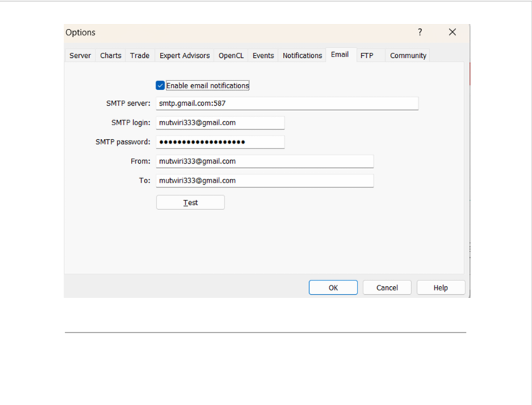Close the Options dialog
The width and height of the screenshot is (532, 405).
[452, 33]
